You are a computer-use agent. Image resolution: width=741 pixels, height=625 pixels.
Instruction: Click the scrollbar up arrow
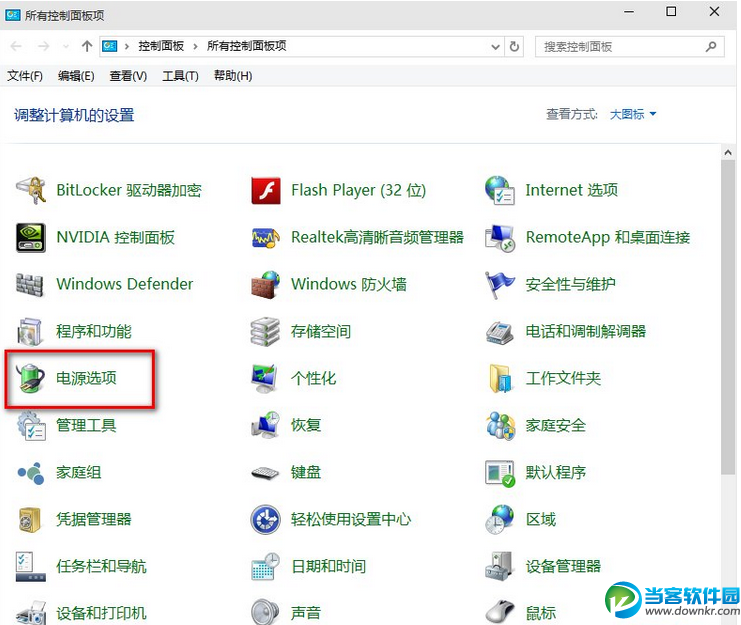[x=728, y=153]
